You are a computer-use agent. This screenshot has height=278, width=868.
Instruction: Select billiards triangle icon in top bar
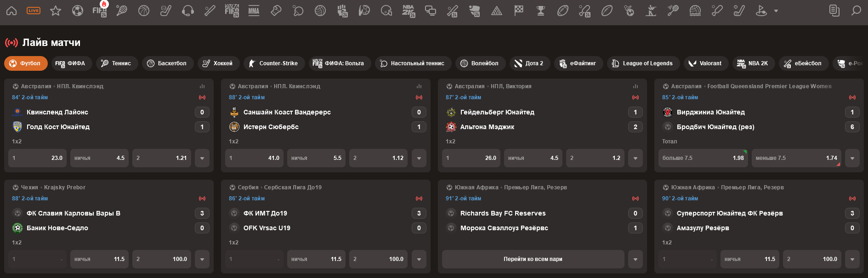tap(497, 11)
